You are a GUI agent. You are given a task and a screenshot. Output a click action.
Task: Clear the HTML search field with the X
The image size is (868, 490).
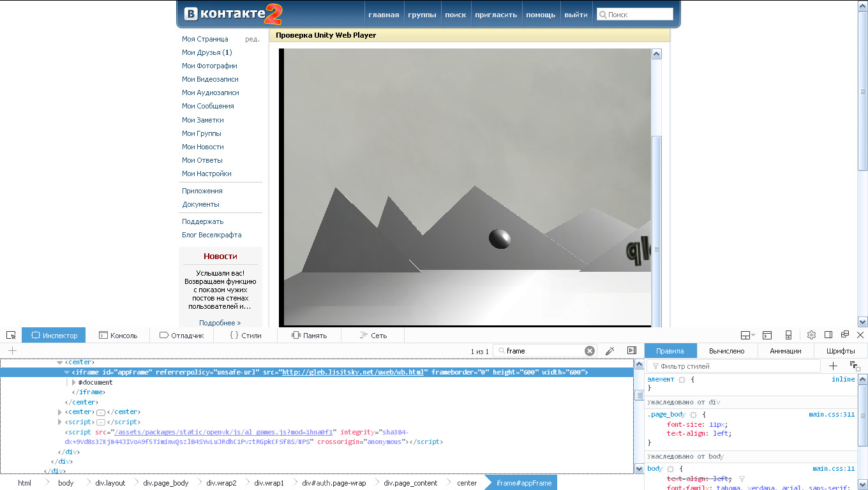click(590, 351)
